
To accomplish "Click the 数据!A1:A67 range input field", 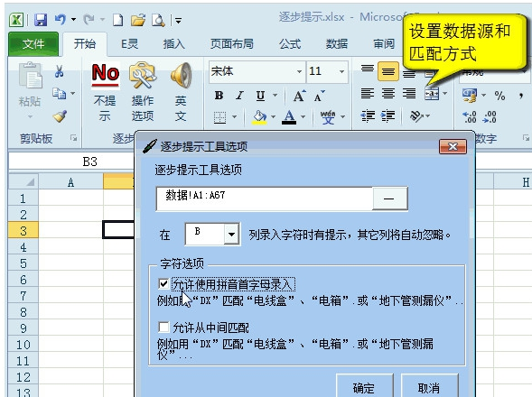I will (x=265, y=198).
